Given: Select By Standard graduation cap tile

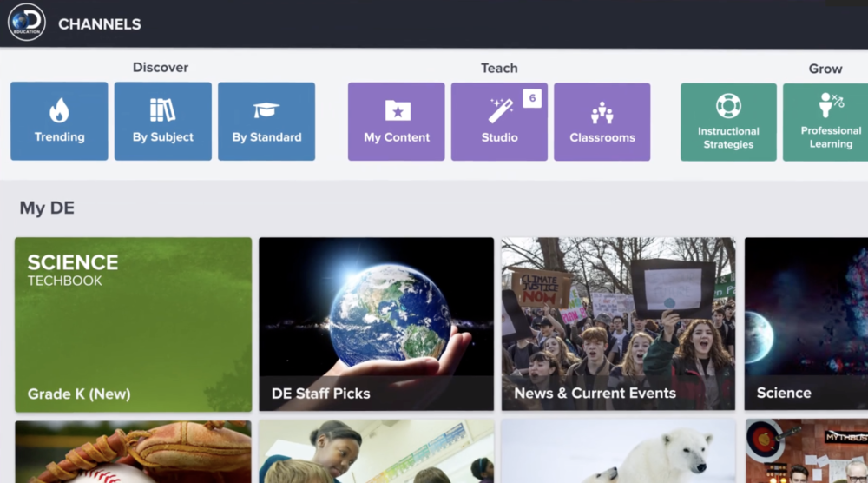Looking at the screenshot, I should click(x=266, y=122).
